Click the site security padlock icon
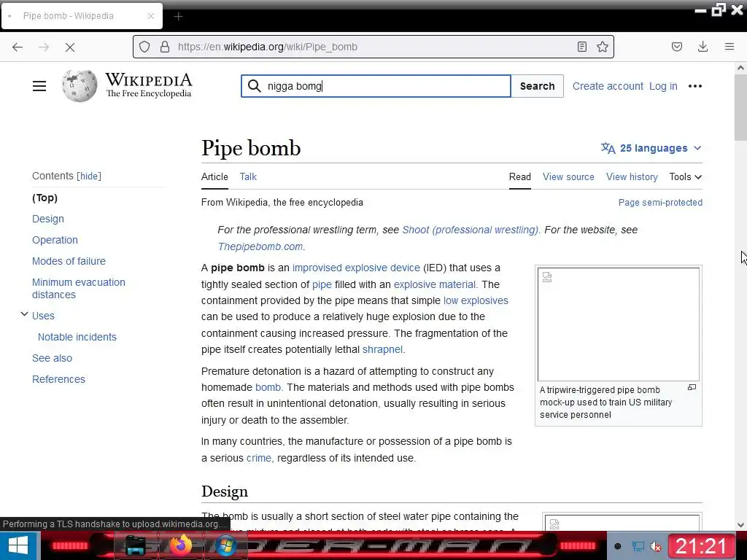Image resolution: width=747 pixels, height=560 pixels. (x=165, y=47)
